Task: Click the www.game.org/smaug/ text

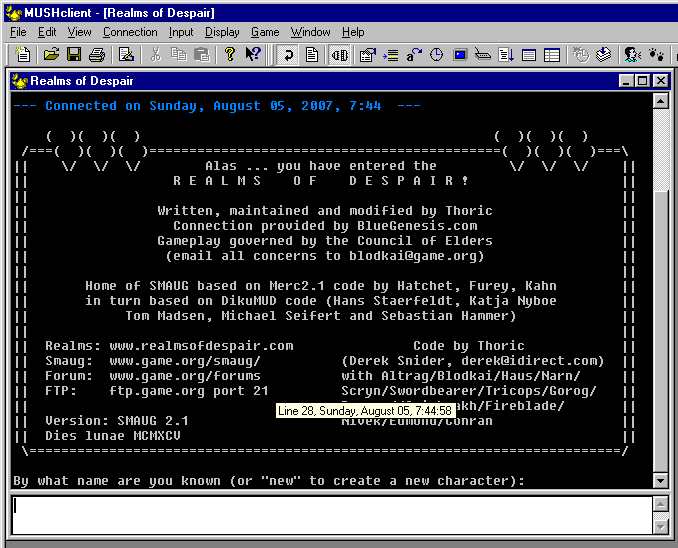Action: click(x=185, y=361)
